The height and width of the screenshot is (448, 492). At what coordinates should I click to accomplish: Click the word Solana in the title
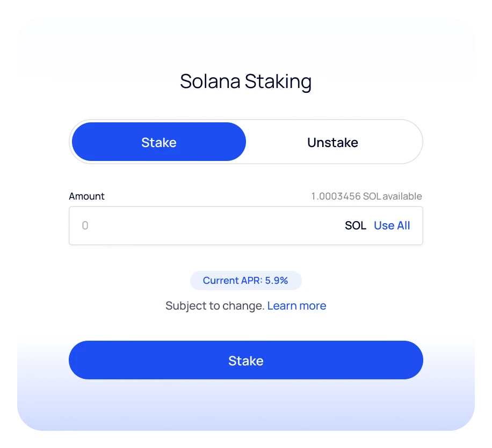[210, 82]
